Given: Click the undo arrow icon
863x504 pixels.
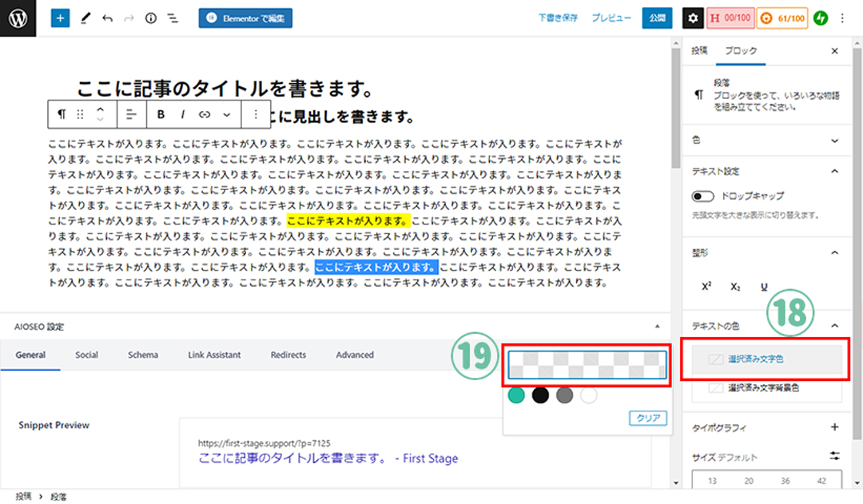Looking at the screenshot, I should [107, 18].
